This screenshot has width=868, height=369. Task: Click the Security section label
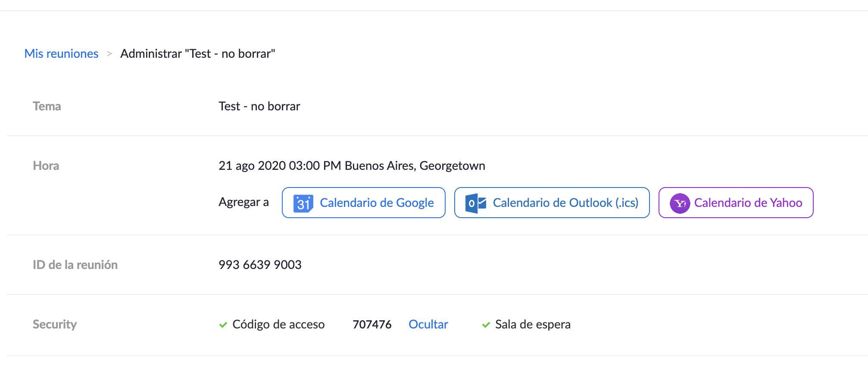55,324
